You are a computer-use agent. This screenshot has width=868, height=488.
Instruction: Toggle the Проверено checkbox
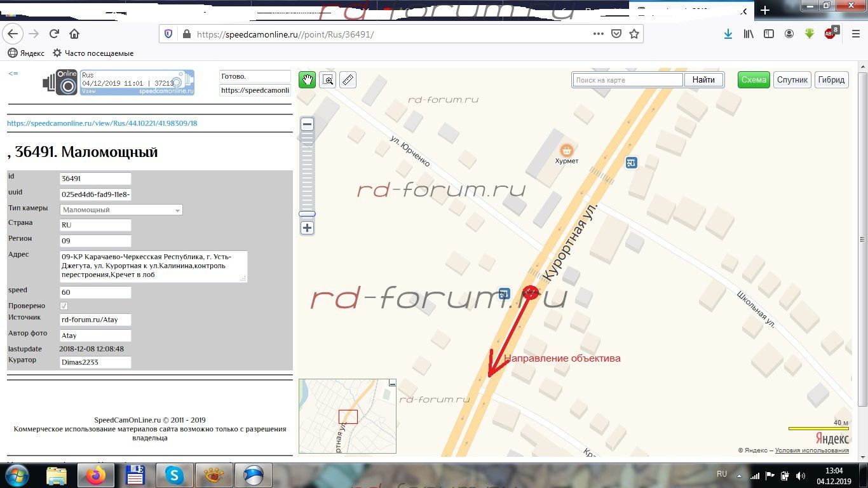[64, 306]
